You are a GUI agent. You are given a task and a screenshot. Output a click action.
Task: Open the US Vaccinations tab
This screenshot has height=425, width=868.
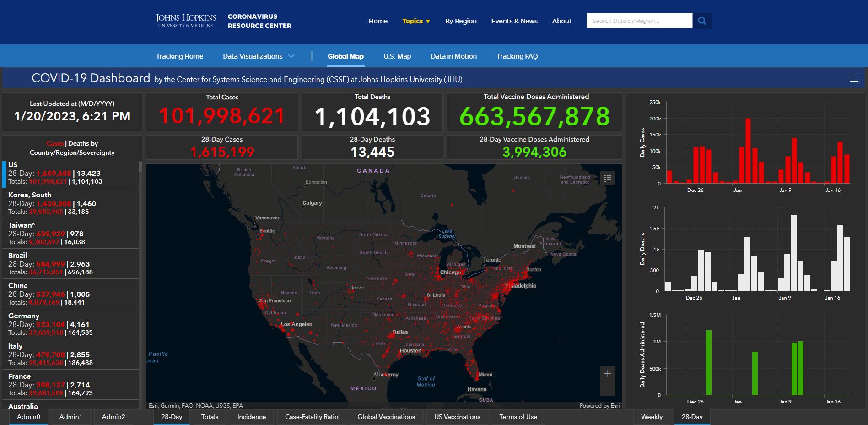point(457,417)
